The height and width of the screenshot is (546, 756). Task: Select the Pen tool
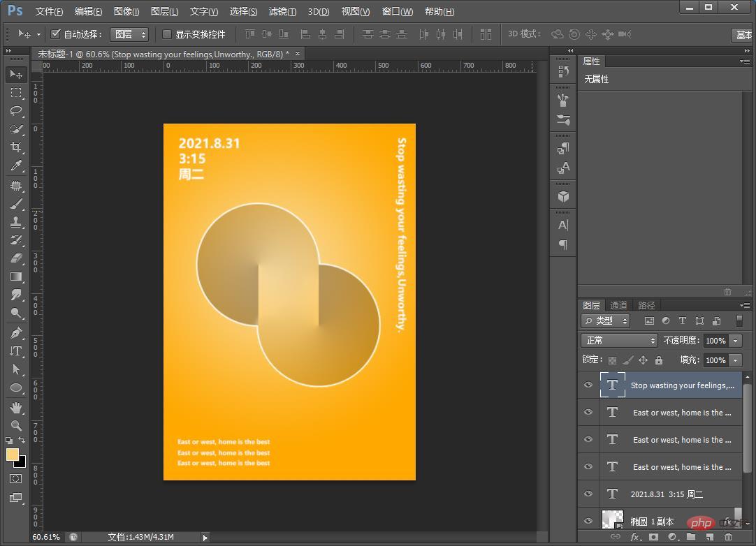[16, 332]
